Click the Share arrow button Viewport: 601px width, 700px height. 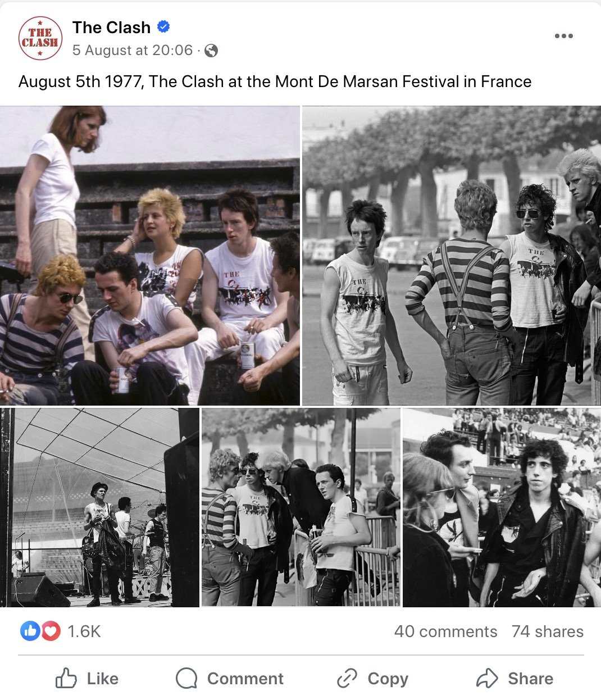click(x=515, y=679)
